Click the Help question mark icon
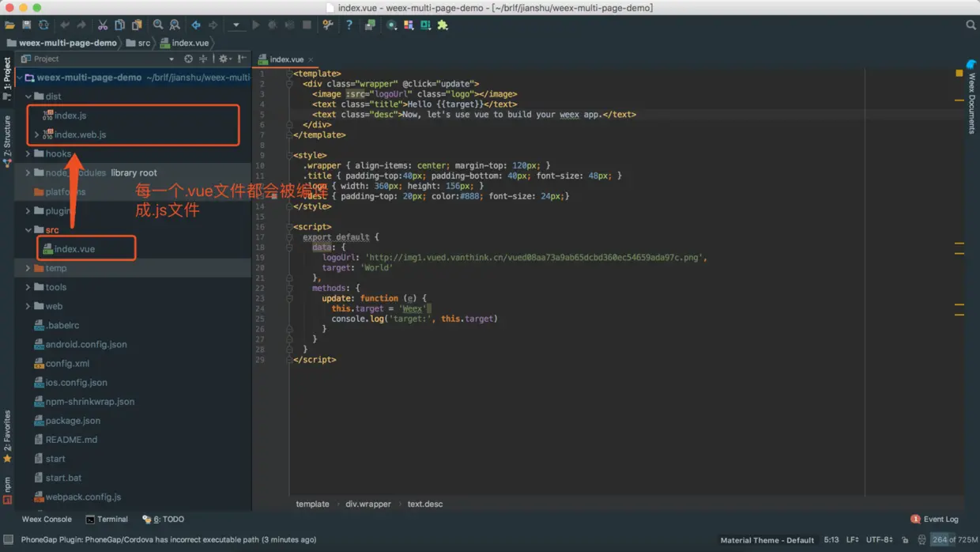980x552 pixels. pos(349,25)
